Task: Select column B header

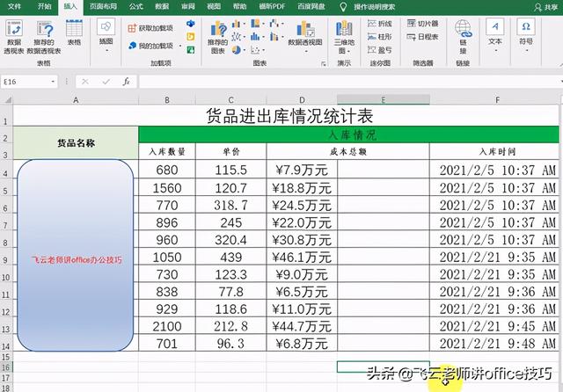Action: 167,100
